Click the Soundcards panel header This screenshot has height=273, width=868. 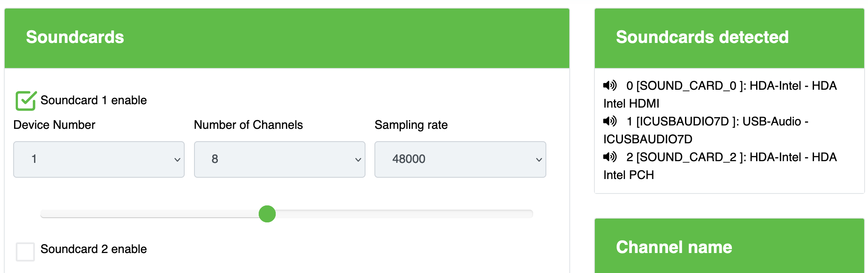[287, 38]
